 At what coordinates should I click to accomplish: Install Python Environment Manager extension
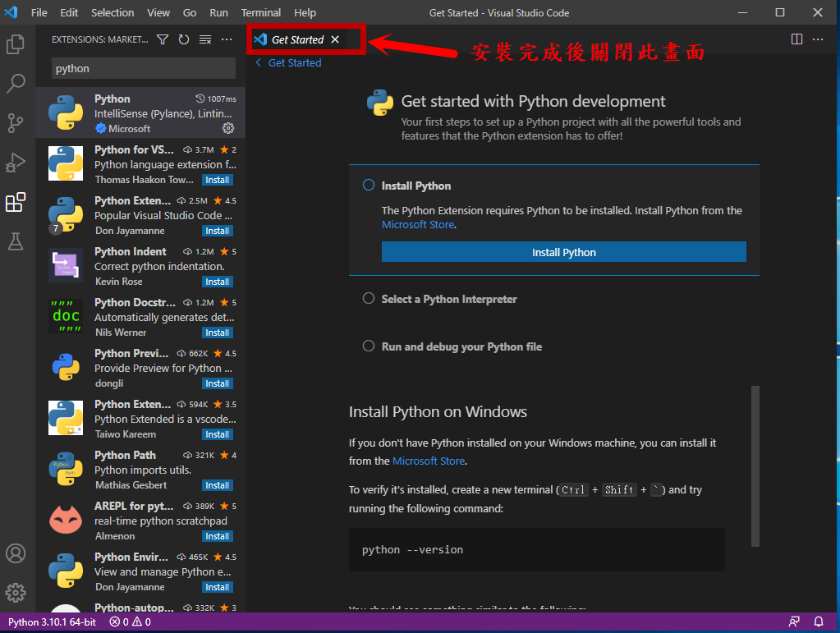point(217,587)
